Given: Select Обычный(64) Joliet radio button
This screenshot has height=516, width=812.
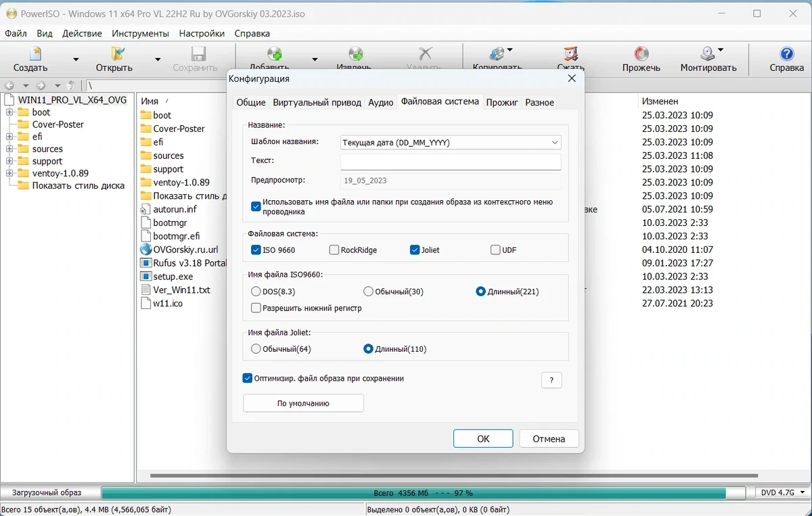Looking at the screenshot, I should 255,349.
